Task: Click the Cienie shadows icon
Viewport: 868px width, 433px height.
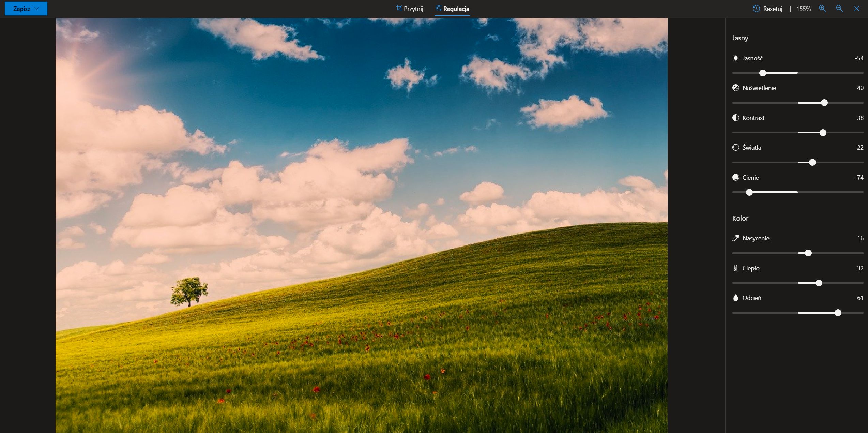Action: coord(736,177)
